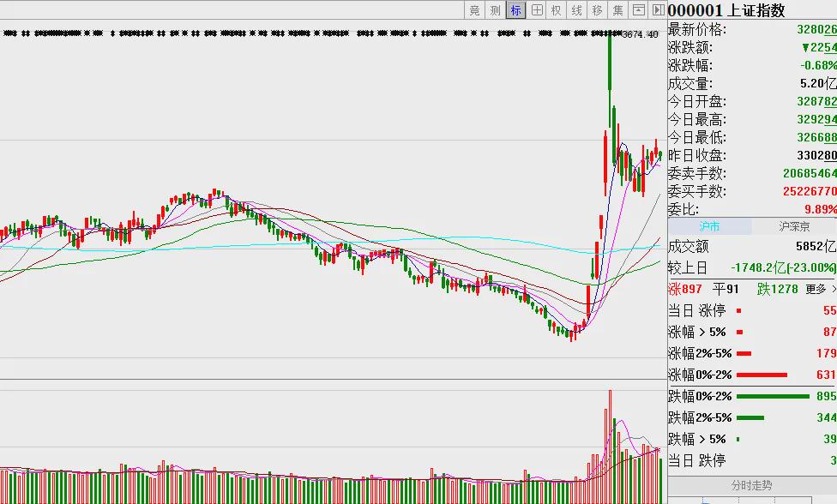Click the 权 toolbar button
837x504 pixels.
coord(557,10)
